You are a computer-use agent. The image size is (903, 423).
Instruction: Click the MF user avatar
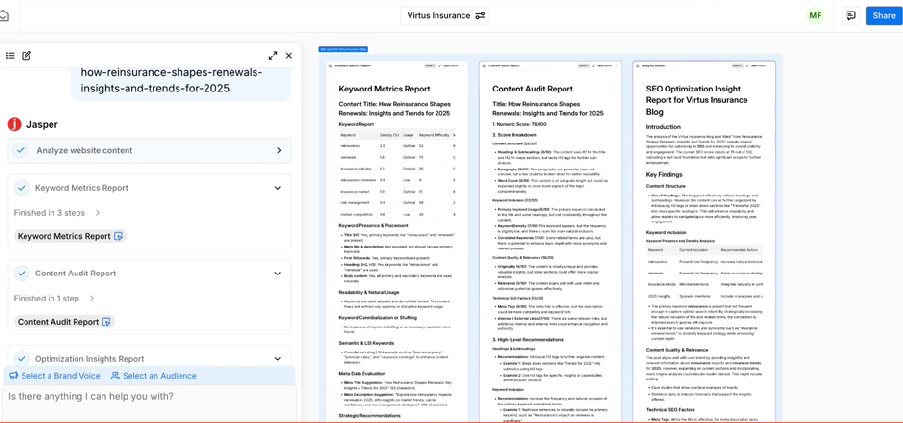coord(815,16)
